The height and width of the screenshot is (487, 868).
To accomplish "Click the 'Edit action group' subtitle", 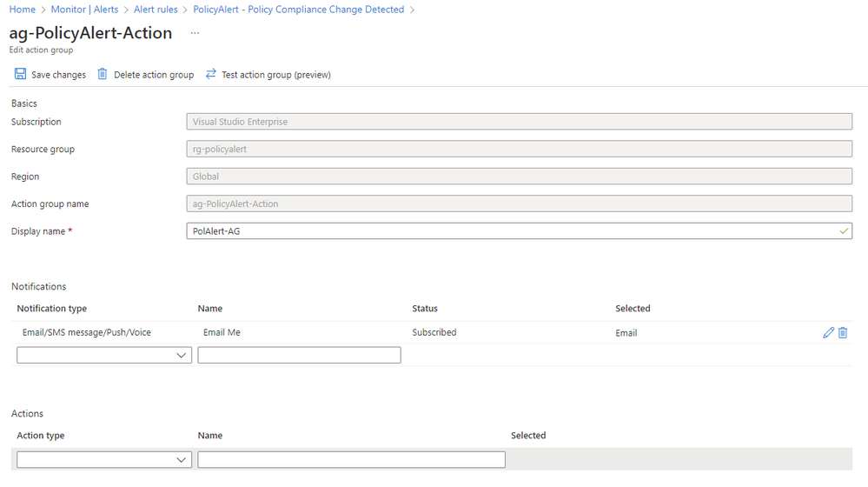I will [x=41, y=50].
